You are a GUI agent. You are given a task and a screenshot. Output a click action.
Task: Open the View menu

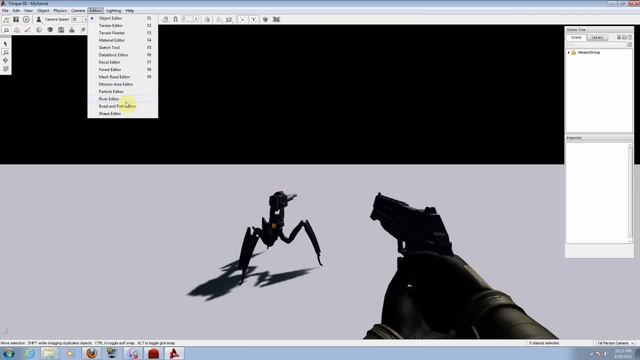28,11
